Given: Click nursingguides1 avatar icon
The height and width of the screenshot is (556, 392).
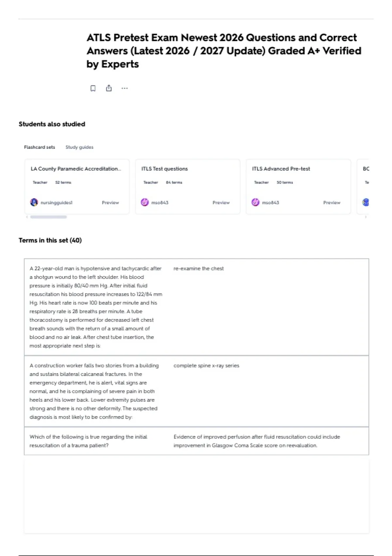Looking at the screenshot, I should coord(34,202).
